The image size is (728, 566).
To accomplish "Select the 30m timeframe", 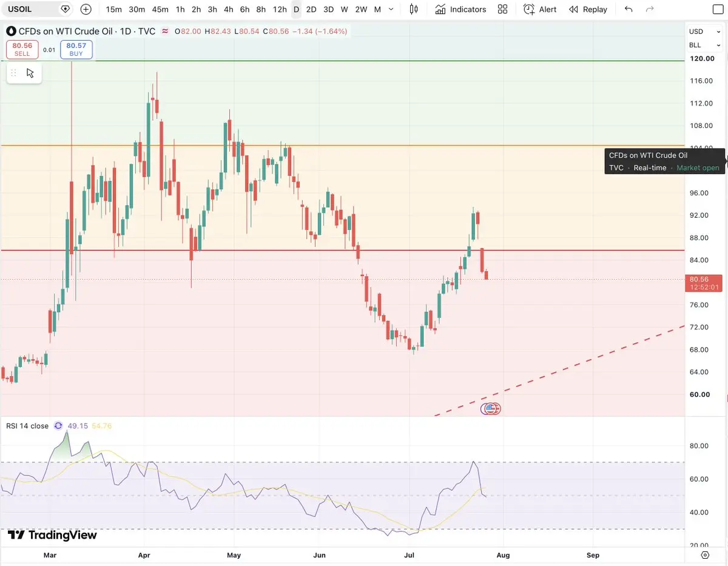I will pos(137,9).
